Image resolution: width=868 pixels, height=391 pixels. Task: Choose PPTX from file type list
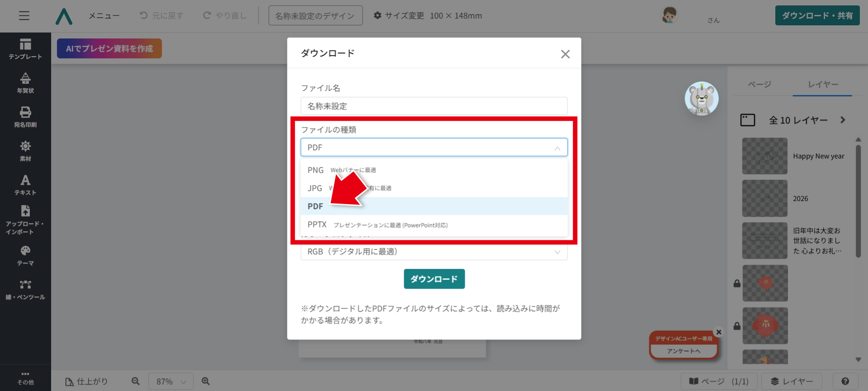pyautogui.click(x=317, y=224)
